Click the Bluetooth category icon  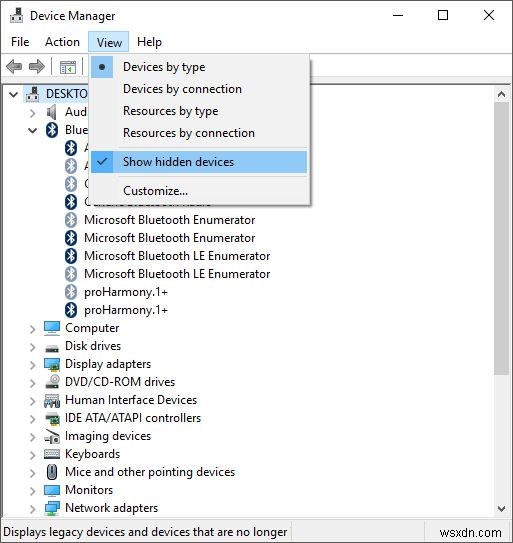(52, 130)
